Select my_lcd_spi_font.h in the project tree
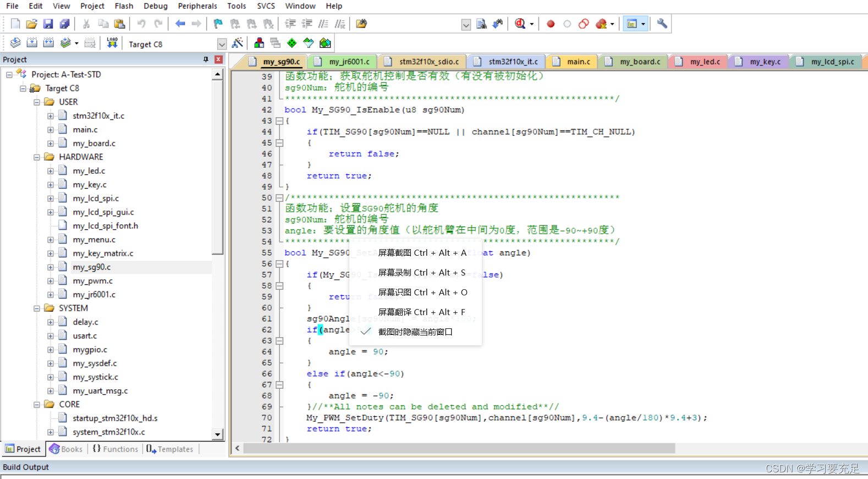The image size is (868, 479). click(x=105, y=226)
